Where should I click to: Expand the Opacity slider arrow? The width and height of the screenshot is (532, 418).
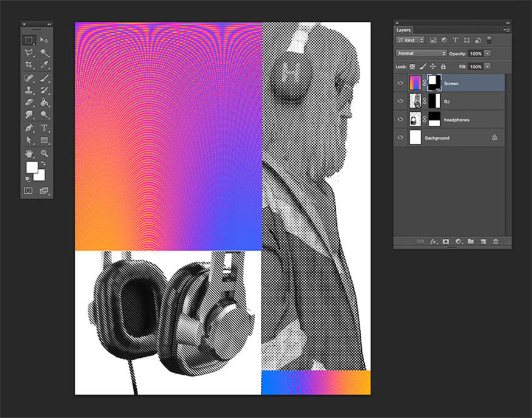point(488,53)
